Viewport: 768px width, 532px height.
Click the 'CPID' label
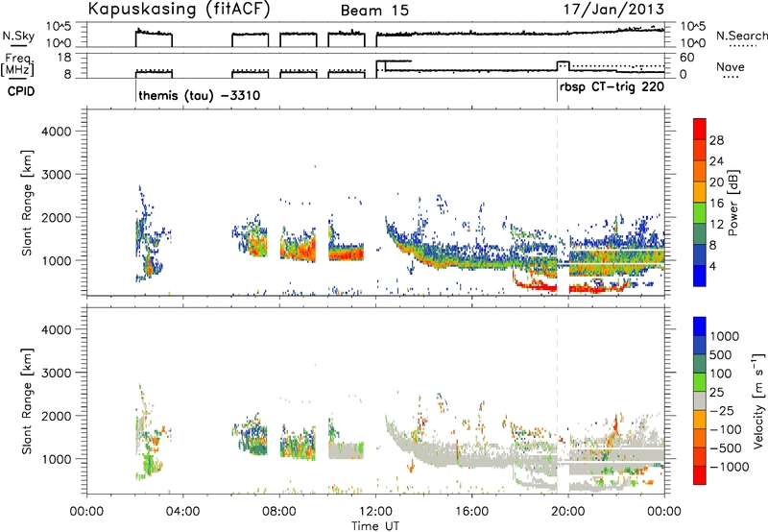coord(21,91)
